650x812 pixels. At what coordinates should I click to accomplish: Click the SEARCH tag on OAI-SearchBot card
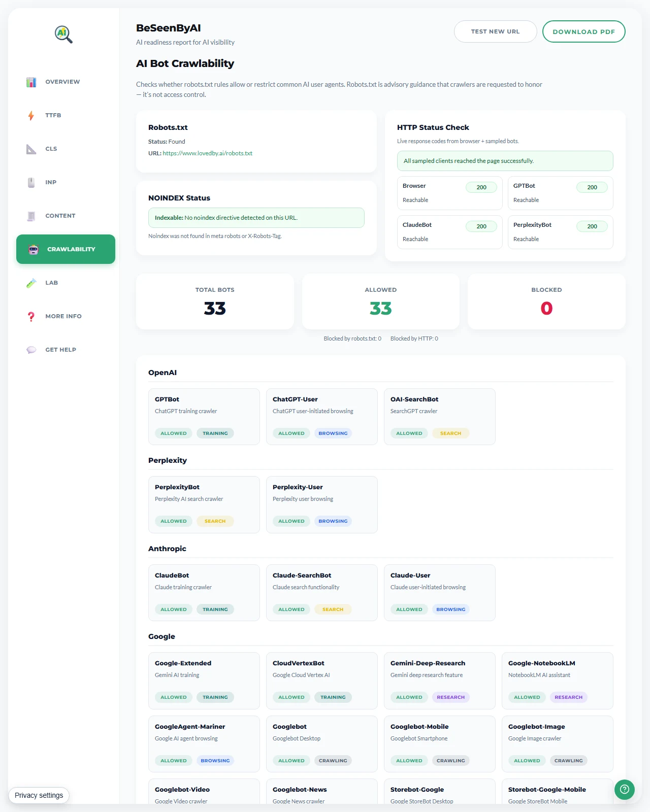coord(451,433)
